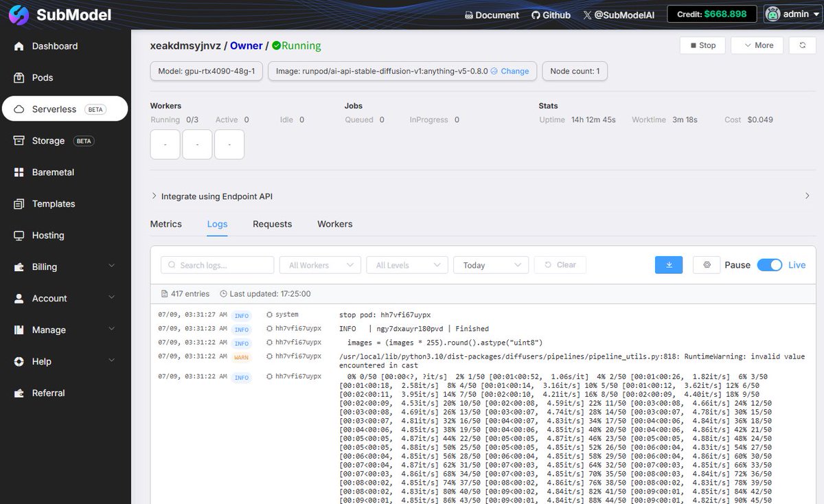The height and width of the screenshot is (504, 824).
Task: Go to Pods in sidebar
Action: (x=65, y=78)
